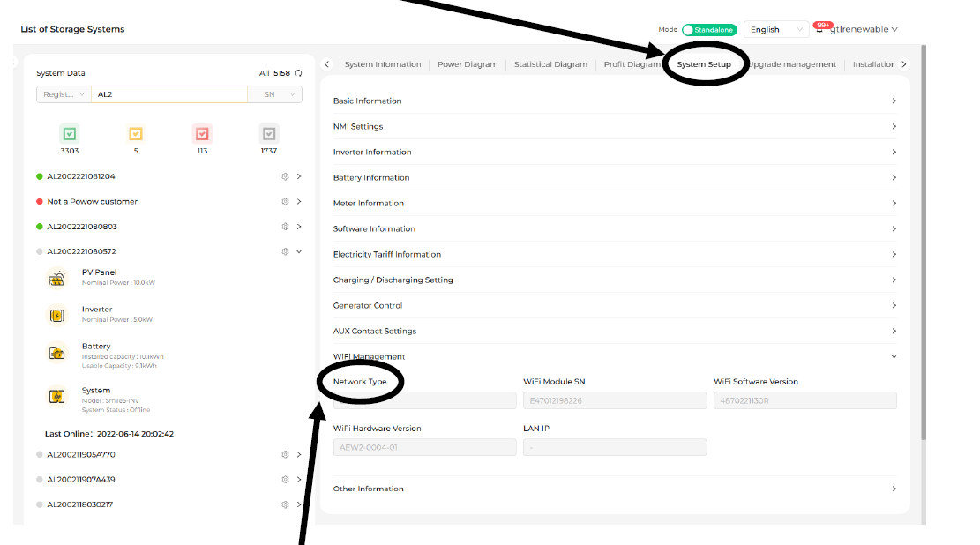Click the PV Panel icon
Image resolution: width=980 pixels, height=545 pixels.
(x=57, y=279)
